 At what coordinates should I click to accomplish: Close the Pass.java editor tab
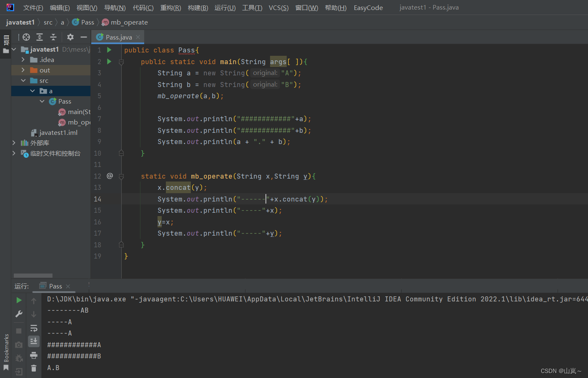click(138, 37)
